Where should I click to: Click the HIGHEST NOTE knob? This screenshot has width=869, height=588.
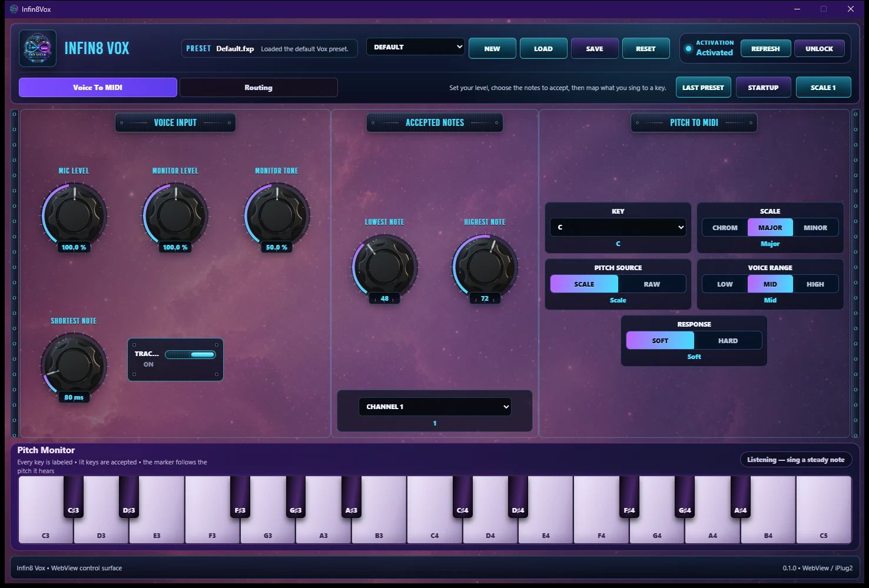point(485,266)
